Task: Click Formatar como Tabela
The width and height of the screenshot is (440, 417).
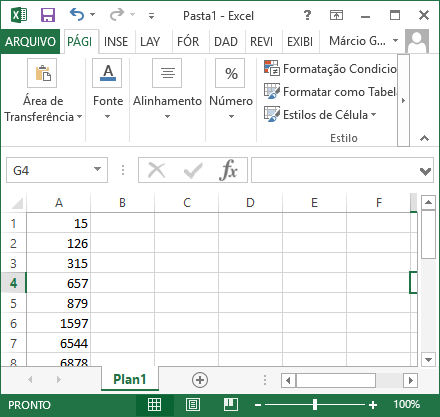Action: pyautogui.click(x=330, y=91)
